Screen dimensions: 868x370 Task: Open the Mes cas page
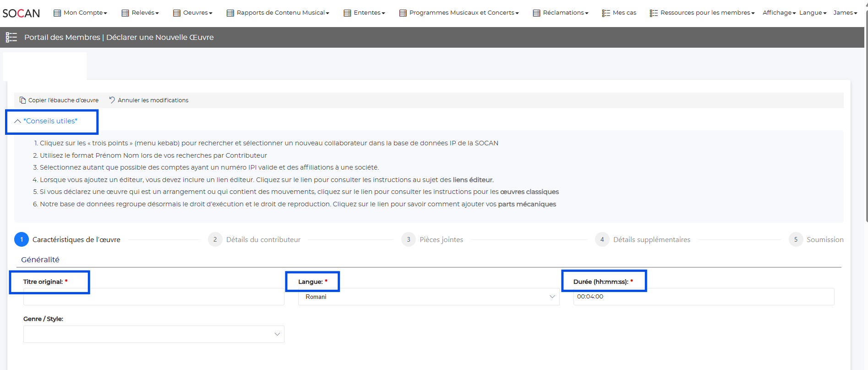click(619, 13)
